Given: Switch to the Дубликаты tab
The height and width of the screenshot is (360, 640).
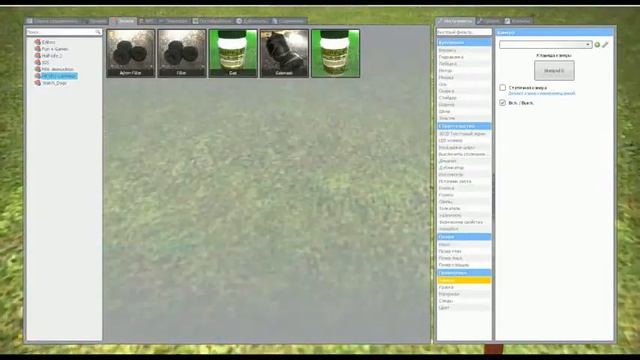Looking at the screenshot, I should 253,21.
